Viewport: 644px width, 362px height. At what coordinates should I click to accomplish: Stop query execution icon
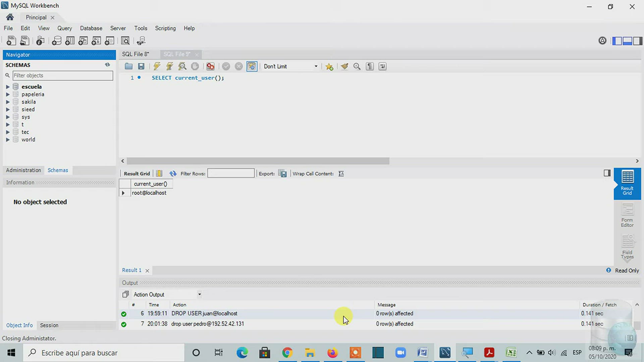(195, 66)
